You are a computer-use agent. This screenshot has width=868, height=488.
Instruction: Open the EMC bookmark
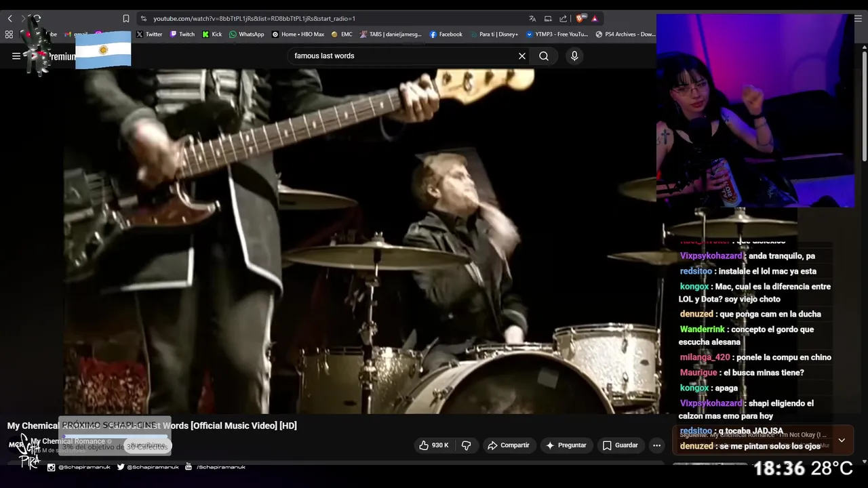point(342,34)
